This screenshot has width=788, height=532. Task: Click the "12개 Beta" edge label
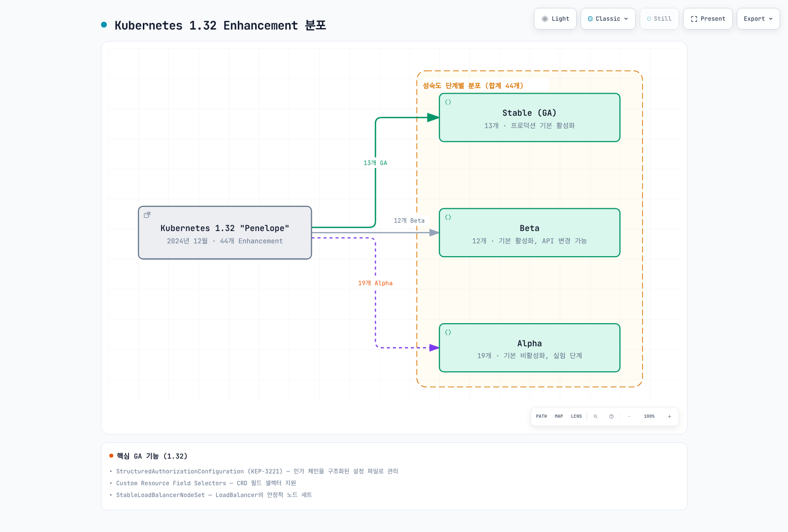[x=409, y=221]
